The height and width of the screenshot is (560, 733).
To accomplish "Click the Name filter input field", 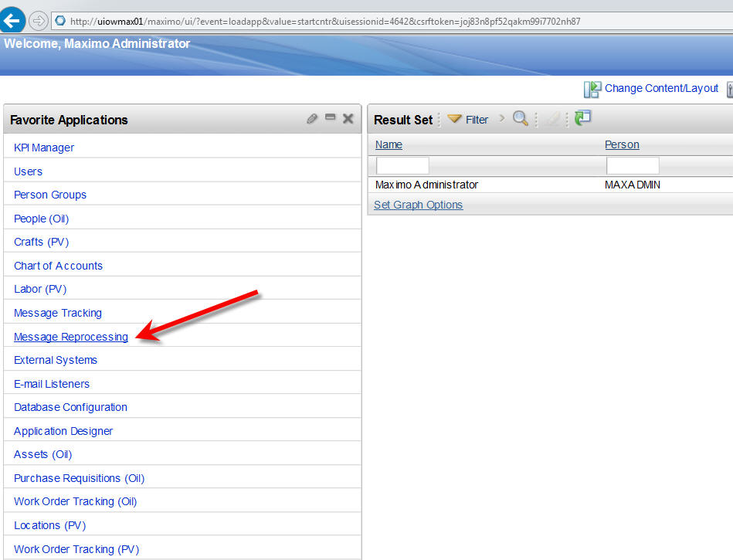I will (x=402, y=165).
